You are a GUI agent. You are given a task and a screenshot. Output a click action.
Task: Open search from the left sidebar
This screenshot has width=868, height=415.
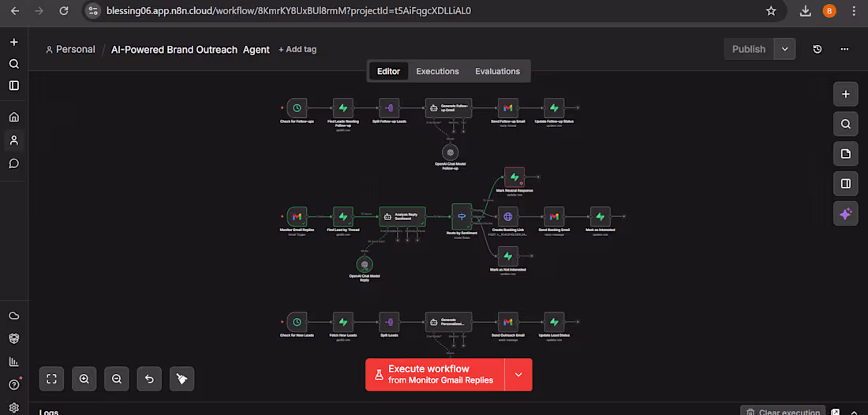[14, 64]
